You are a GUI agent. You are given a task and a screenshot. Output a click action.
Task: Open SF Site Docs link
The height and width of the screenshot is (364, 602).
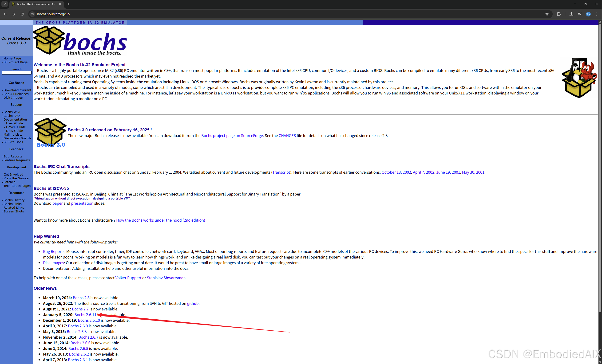(x=13, y=142)
